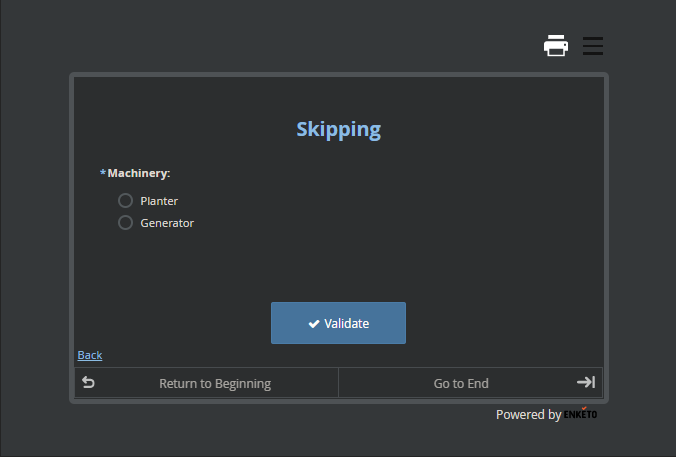The width and height of the screenshot is (676, 457).
Task: Click the arrow-to-bar end icon
Action: [x=586, y=382]
